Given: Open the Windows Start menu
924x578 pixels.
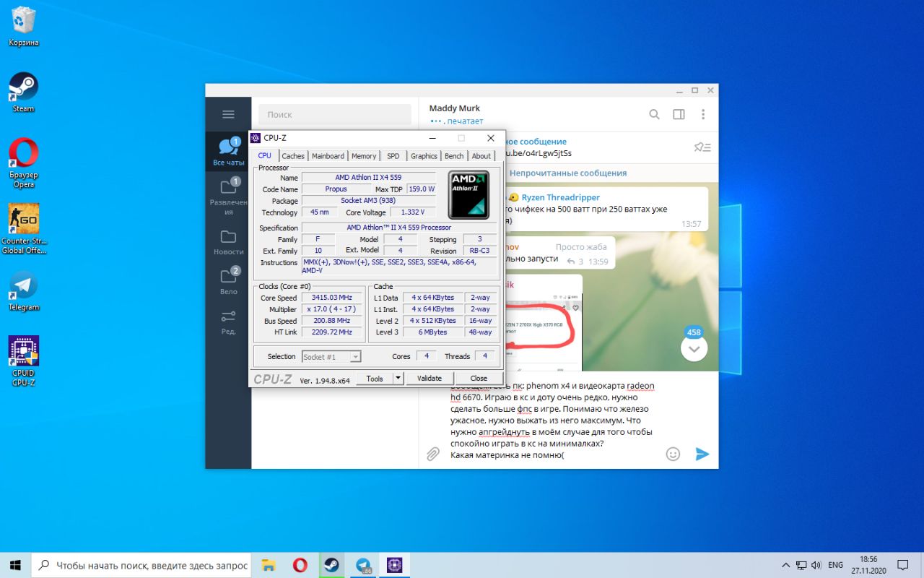Looking at the screenshot, I should (x=16, y=565).
